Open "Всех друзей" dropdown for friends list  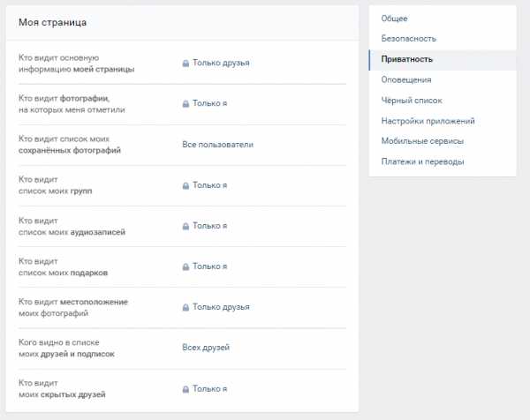[206, 348]
